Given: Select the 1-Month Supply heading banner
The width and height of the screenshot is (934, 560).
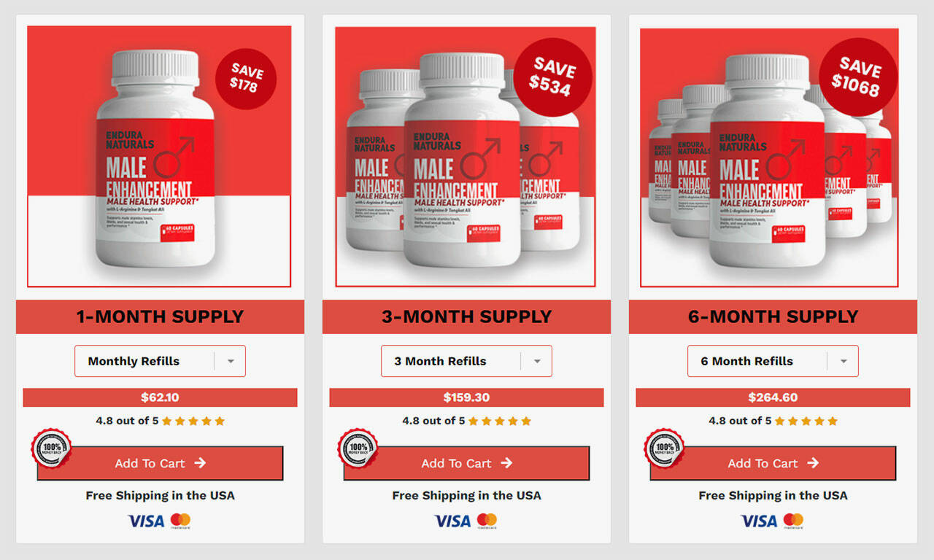Looking at the screenshot, I should click(x=160, y=316).
